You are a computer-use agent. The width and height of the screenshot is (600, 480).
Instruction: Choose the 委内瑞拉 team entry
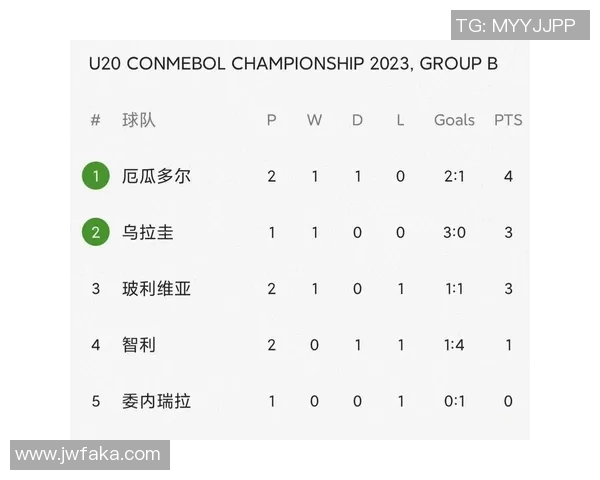tap(156, 401)
